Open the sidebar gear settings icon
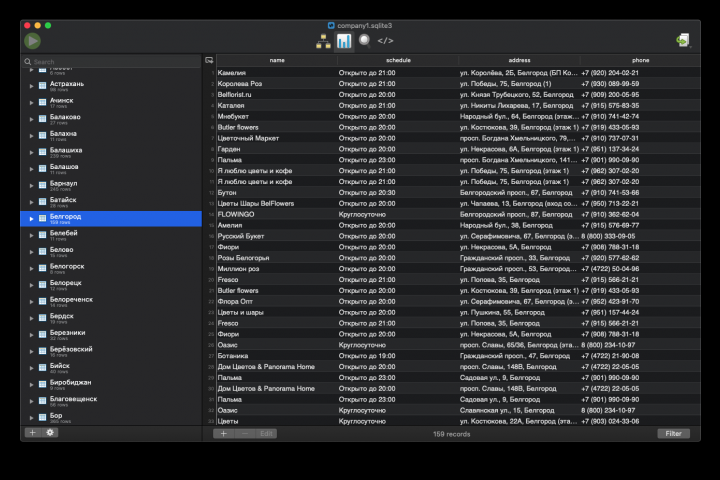This screenshot has width=720, height=480. tap(50, 433)
